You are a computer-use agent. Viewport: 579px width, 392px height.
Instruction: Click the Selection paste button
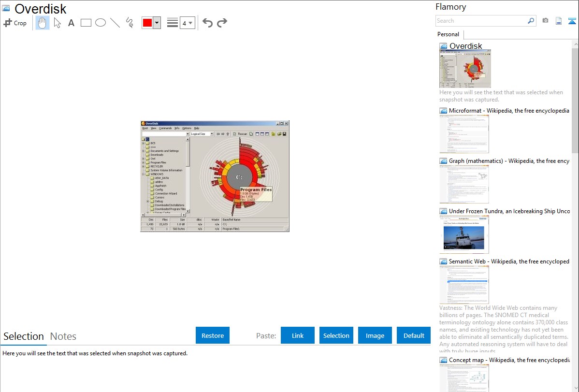pos(336,335)
